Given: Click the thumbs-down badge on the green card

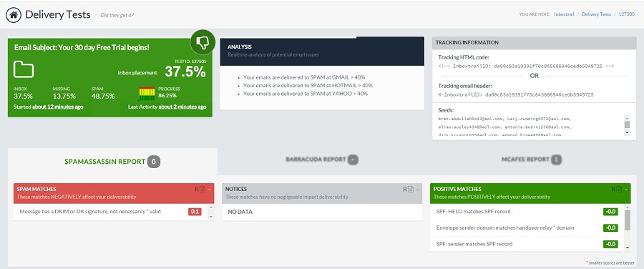Looking at the screenshot, I should (203, 42).
